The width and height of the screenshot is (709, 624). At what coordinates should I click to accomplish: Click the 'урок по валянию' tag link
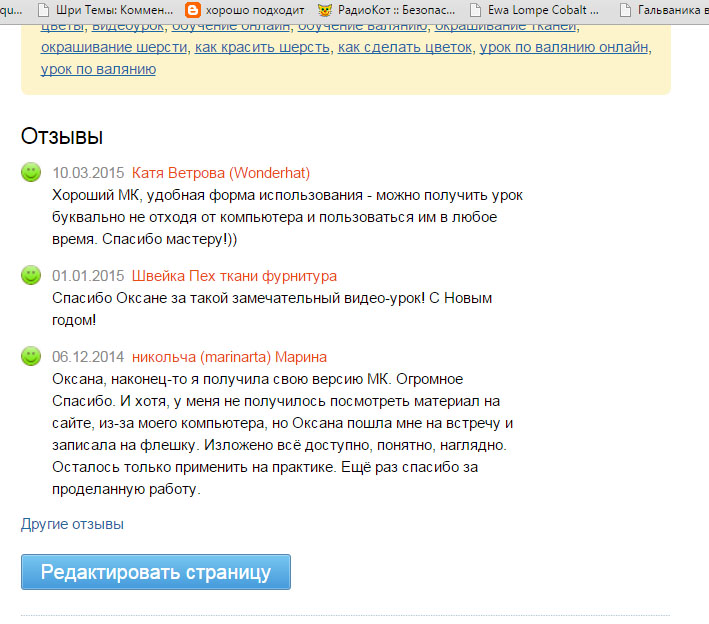(98, 69)
